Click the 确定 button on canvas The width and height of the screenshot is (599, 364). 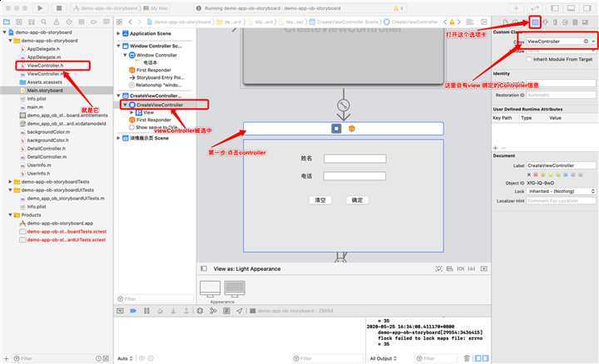click(x=357, y=200)
